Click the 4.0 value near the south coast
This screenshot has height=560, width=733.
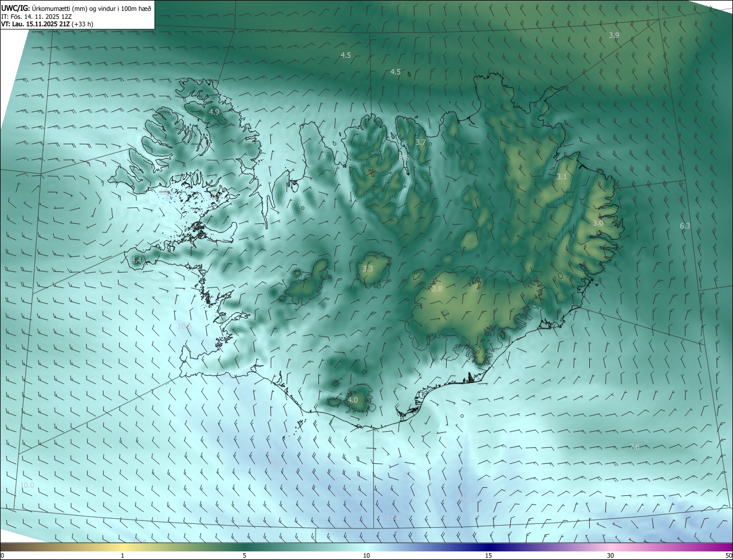pyautogui.click(x=353, y=400)
